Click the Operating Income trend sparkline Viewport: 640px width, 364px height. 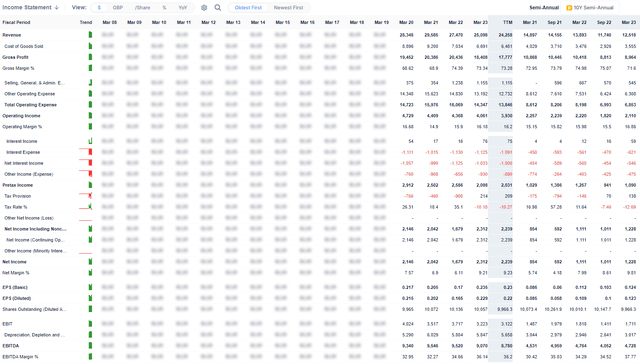coord(90,115)
